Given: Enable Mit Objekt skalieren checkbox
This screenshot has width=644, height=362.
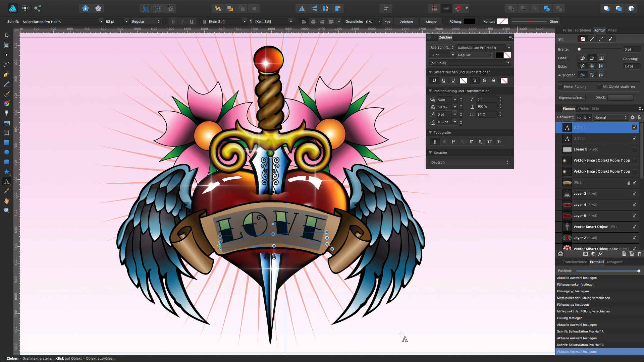Looking at the screenshot, I should (x=599, y=86).
